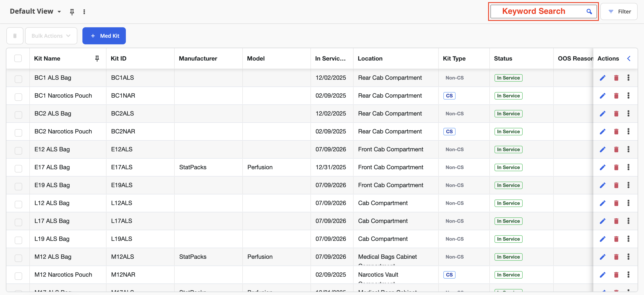The image size is (644, 295).
Task: Sort by Status column header
Action: coord(503,59)
